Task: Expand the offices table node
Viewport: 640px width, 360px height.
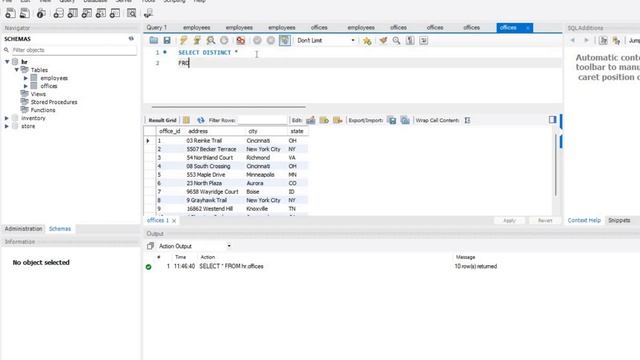Action: click(x=26, y=86)
